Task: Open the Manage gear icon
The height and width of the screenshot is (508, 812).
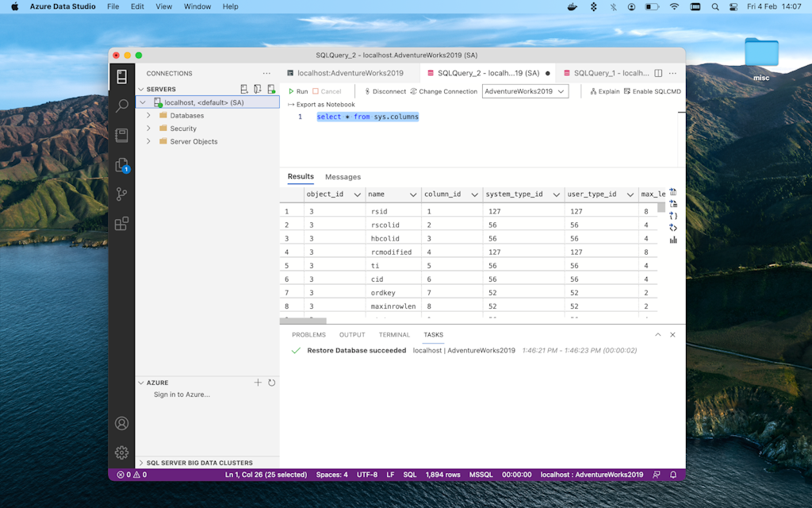Action: pos(121,452)
